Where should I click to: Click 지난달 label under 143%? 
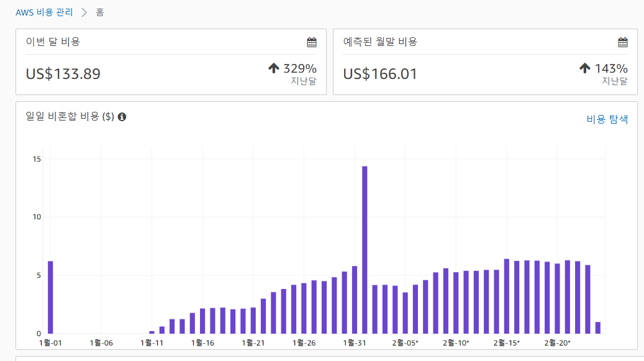615,81
